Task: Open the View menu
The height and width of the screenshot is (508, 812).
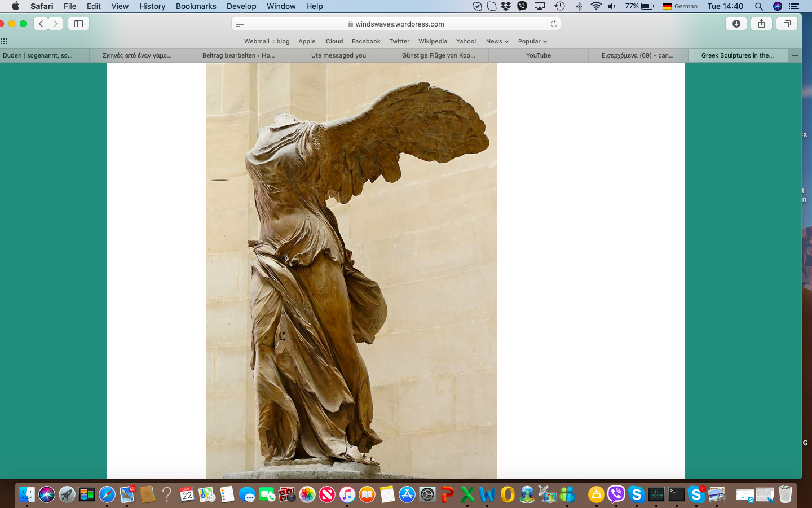Action: tap(120, 6)
